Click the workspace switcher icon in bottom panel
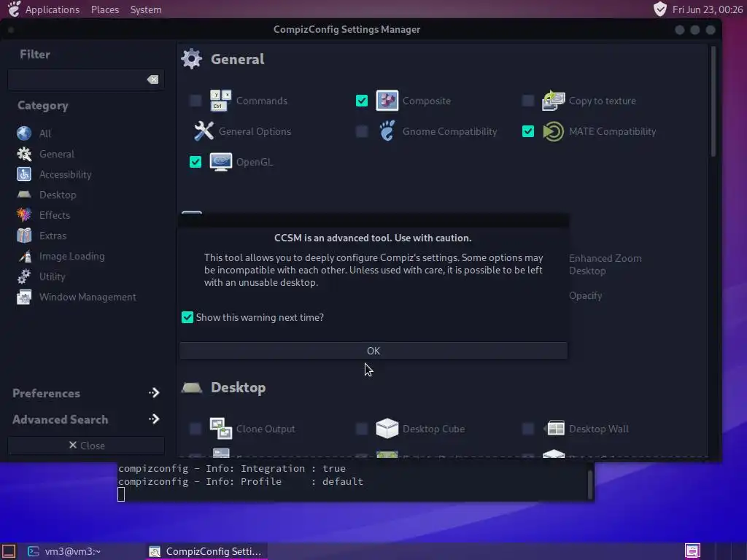 (x=692, y=551)
